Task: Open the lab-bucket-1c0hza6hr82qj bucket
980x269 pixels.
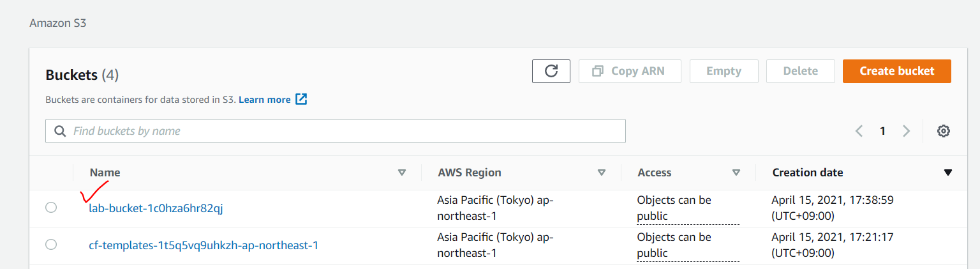Action: pos(156,208)
